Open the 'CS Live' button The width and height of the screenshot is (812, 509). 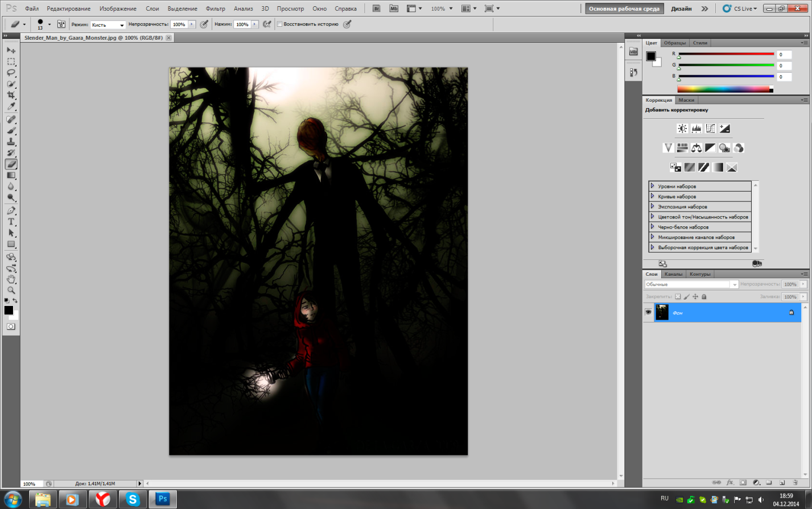point(740,9)
